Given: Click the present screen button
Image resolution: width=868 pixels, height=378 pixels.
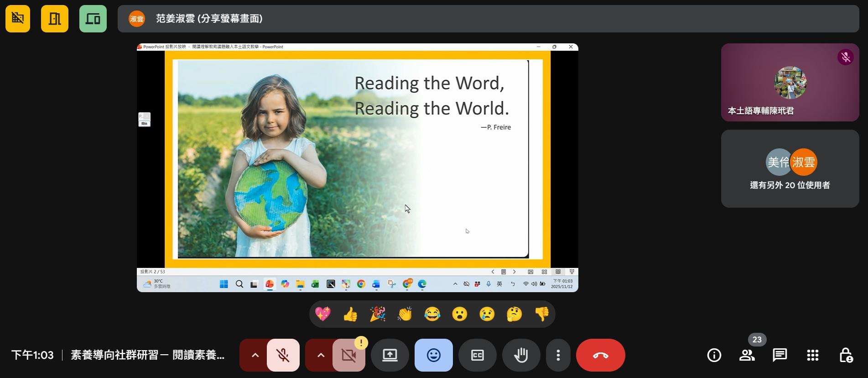Looking at the screenshot, I should point(390,355).
